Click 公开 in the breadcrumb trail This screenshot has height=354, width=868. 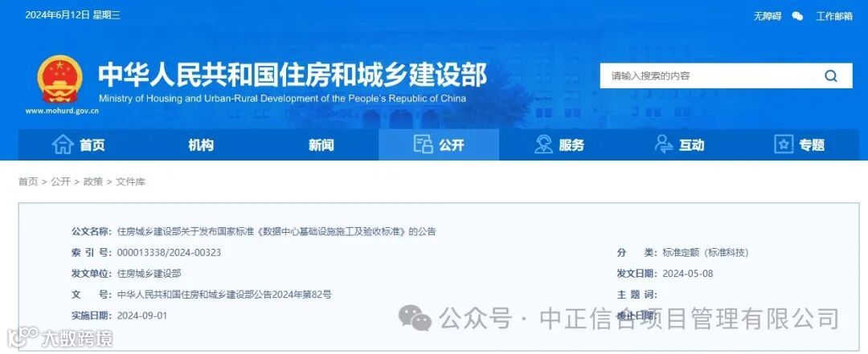point(60,182)
